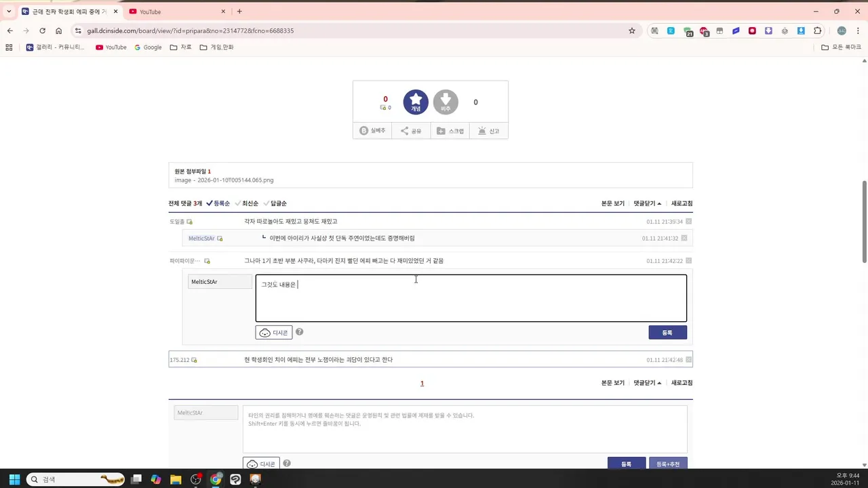
Task: Open File Explorer from the taskbar
Action: pyautogui.click(x=176, y=479)
